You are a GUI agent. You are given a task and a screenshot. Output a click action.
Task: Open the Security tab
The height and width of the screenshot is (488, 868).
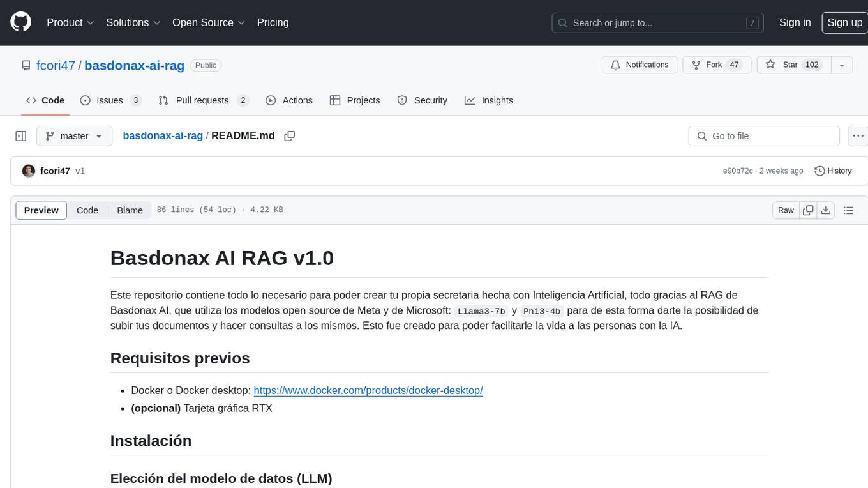[422, 100]
